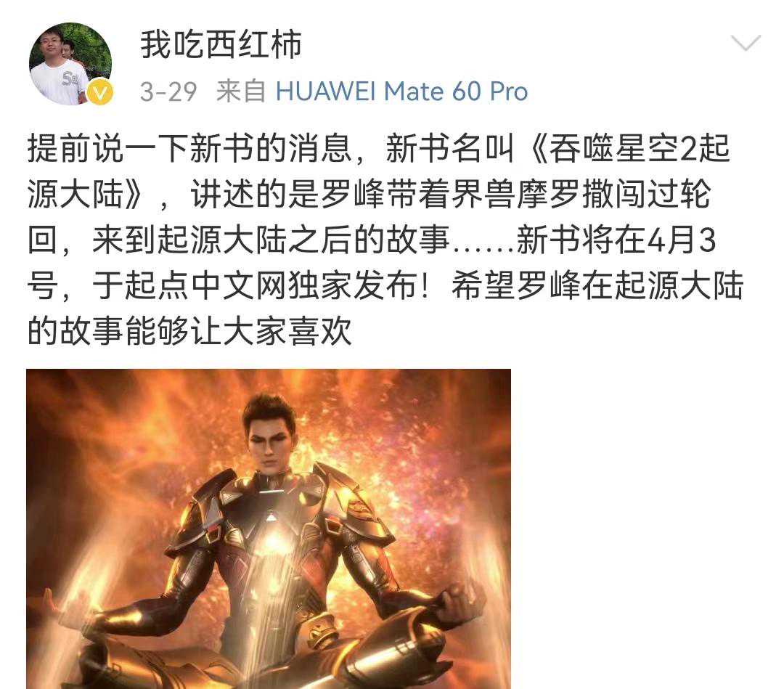Screen dimensions: 784x689
Task: Tap the last line 的故事能够让大家喜欢
Action: click(x=189, y=332)
